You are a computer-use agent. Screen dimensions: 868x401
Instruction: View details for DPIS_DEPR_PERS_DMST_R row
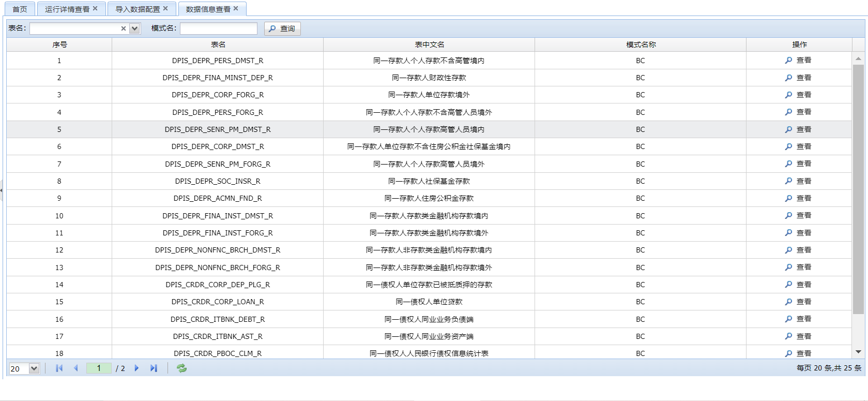pos(798,61)
